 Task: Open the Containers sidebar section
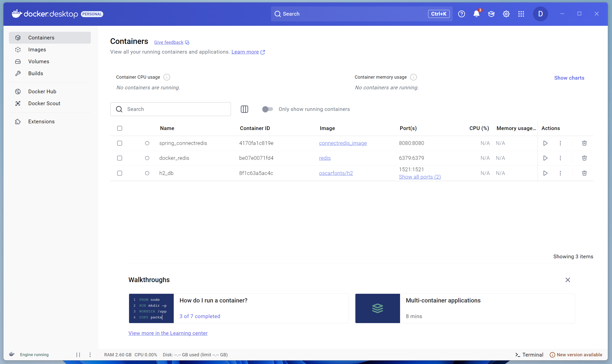[50, 38]
